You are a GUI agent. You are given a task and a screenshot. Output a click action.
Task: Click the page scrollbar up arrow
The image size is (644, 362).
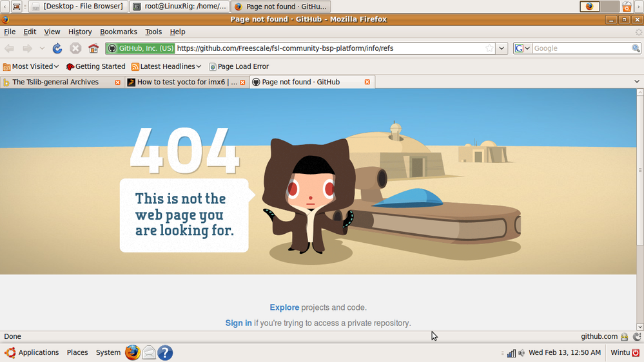(x=640, y=92)
